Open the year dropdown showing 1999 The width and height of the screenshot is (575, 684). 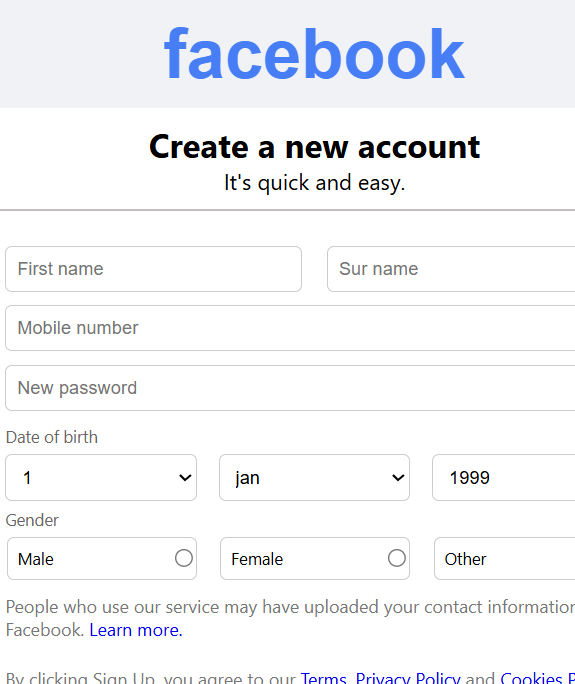tap(503, 477)
